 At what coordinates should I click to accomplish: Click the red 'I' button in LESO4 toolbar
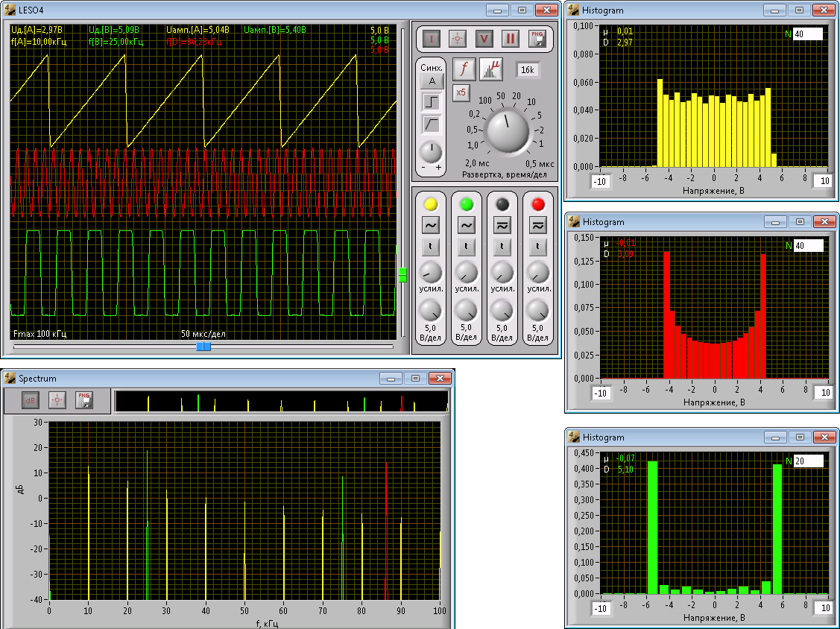click(x=431, y=39)
